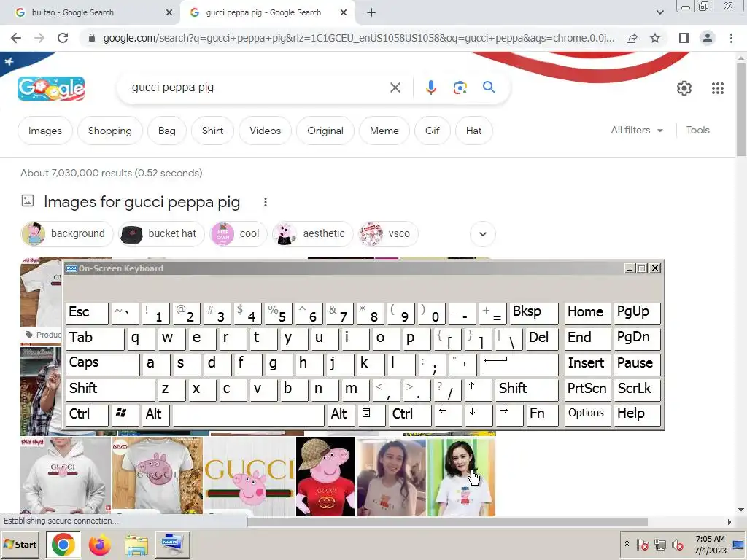Click the Start button
The width and height of the screenshot is (747, 560).
click(20, 544)
